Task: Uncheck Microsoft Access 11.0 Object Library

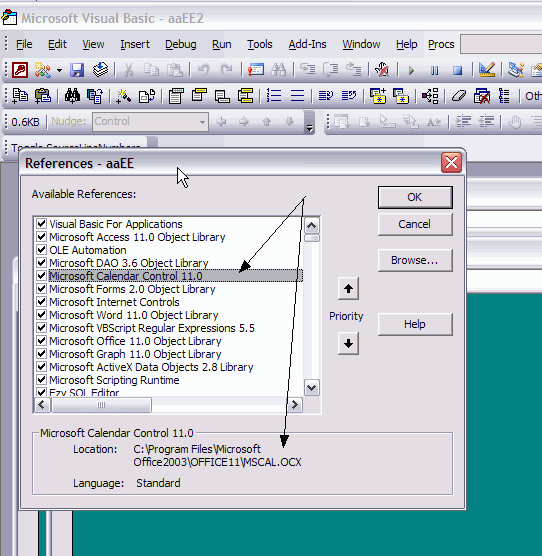Action: pos(41,237)
